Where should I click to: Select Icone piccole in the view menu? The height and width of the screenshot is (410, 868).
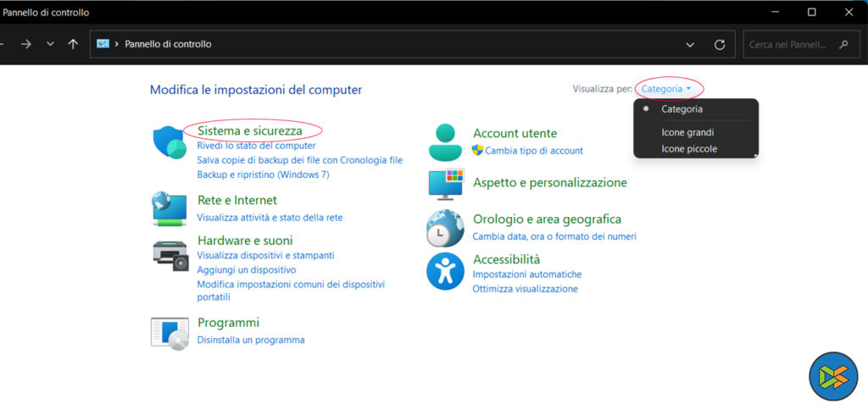(689, 149)
